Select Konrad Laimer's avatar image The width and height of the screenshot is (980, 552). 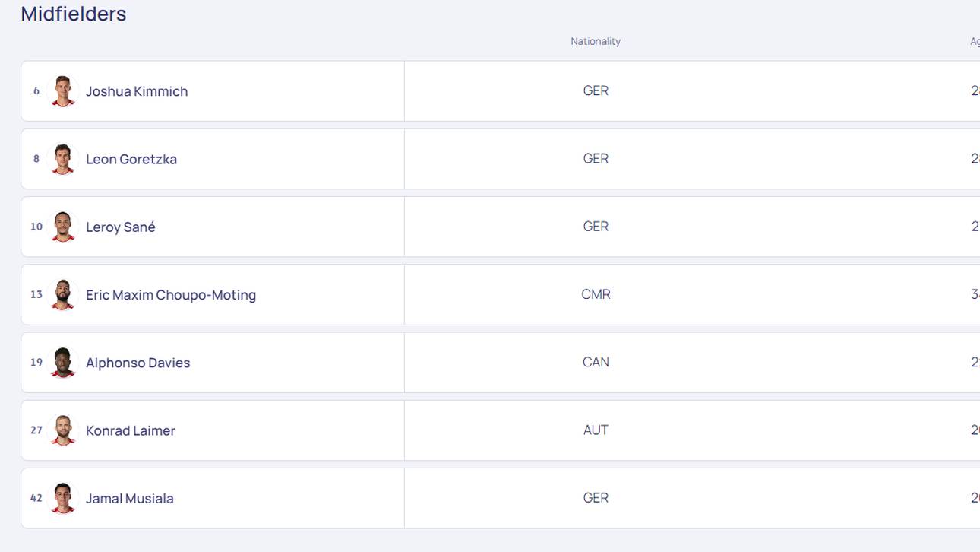coord(62,430)
